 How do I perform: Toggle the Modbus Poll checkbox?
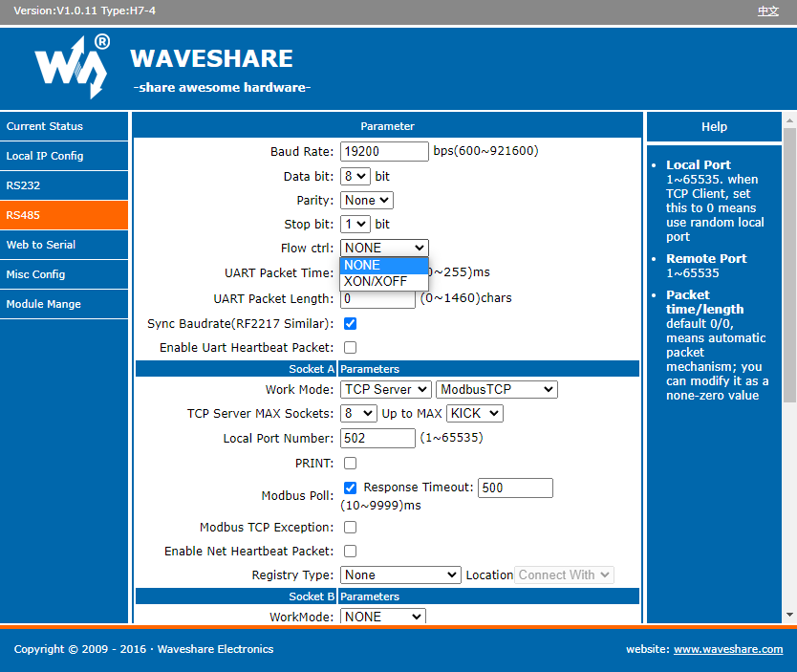350,488
